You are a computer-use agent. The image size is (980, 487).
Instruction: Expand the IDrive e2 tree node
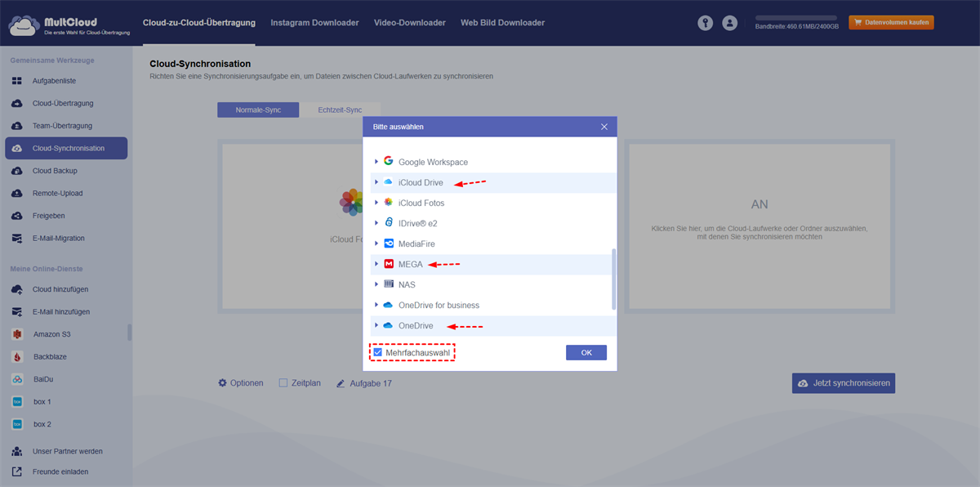pos(376,223)
